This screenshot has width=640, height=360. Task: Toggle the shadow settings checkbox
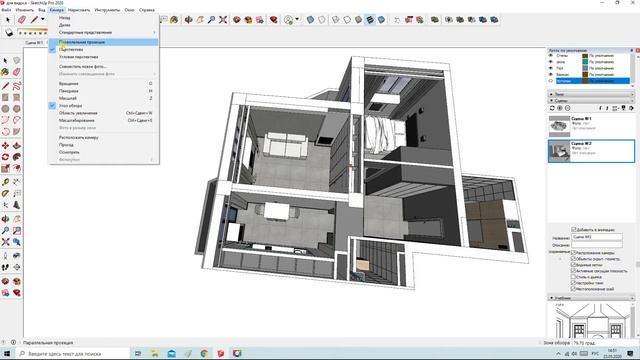click(573, 283)
